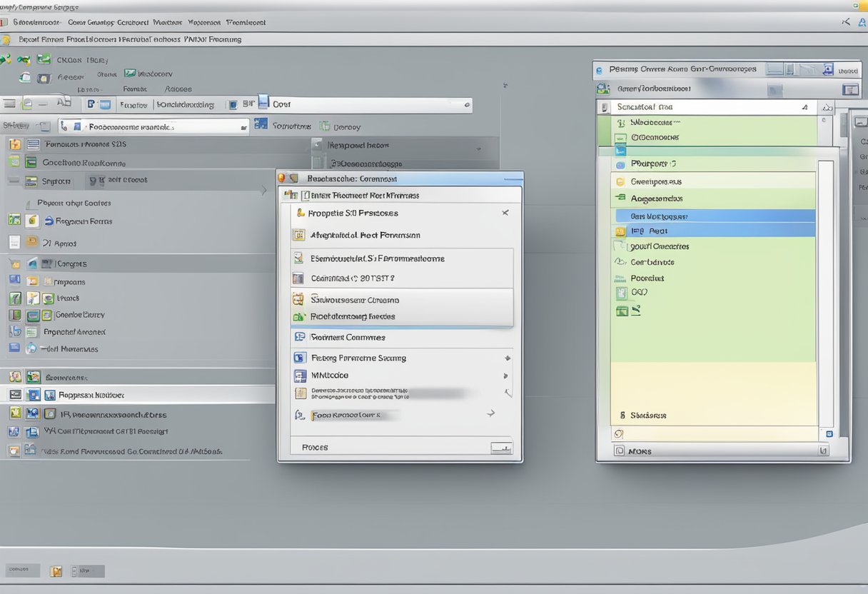Click 'Foon Ksooo' highlighted link in dialog
The width and height of the screenshot is (868, 594).
(346, 415)
